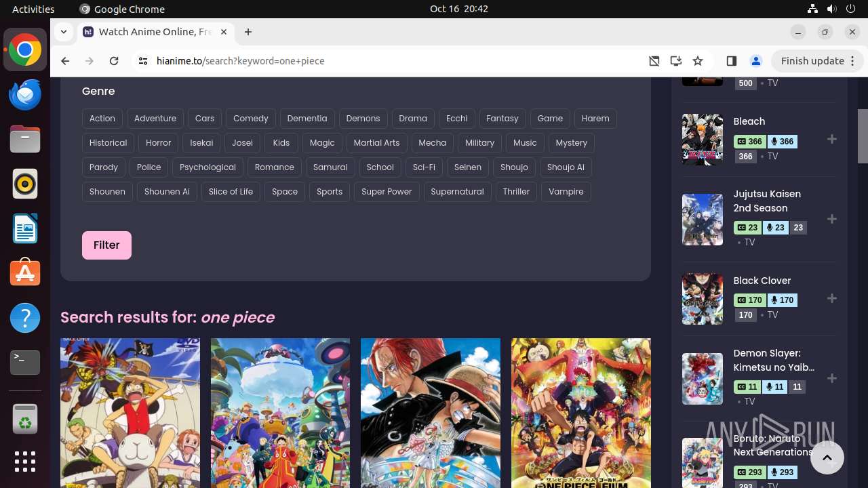
Task: Select the Demons genre tag
Action: tap(363, 119)
